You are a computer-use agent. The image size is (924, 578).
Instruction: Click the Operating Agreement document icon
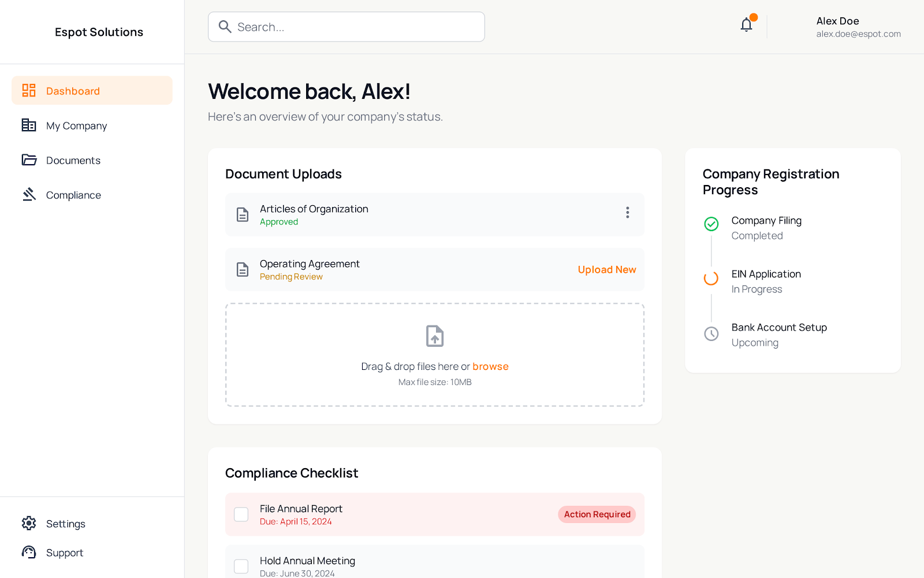pos(243,269)
